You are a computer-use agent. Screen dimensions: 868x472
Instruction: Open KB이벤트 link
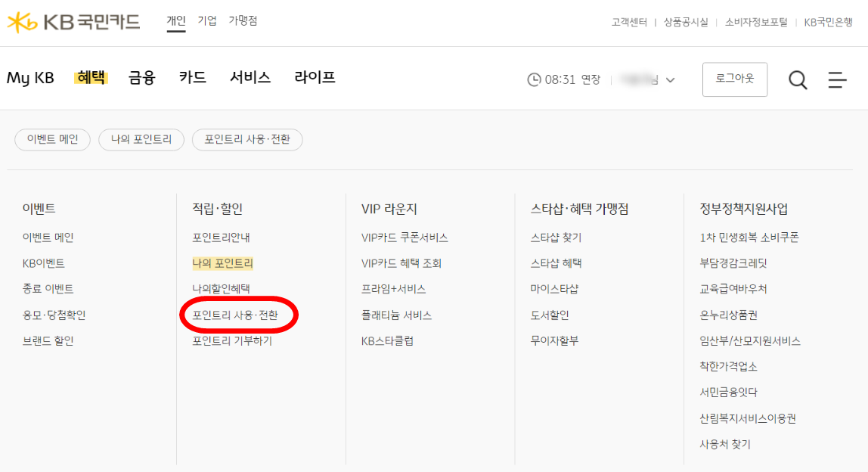coord(43,263)
